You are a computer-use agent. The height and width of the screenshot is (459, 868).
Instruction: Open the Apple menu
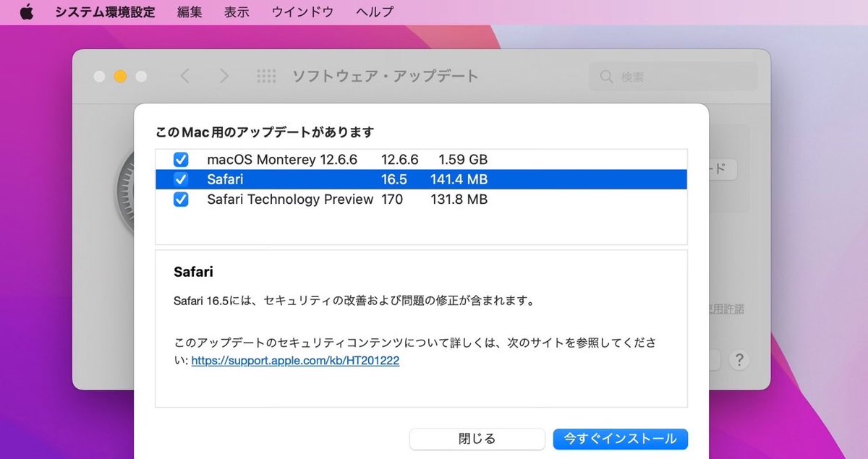click(27, 12)
